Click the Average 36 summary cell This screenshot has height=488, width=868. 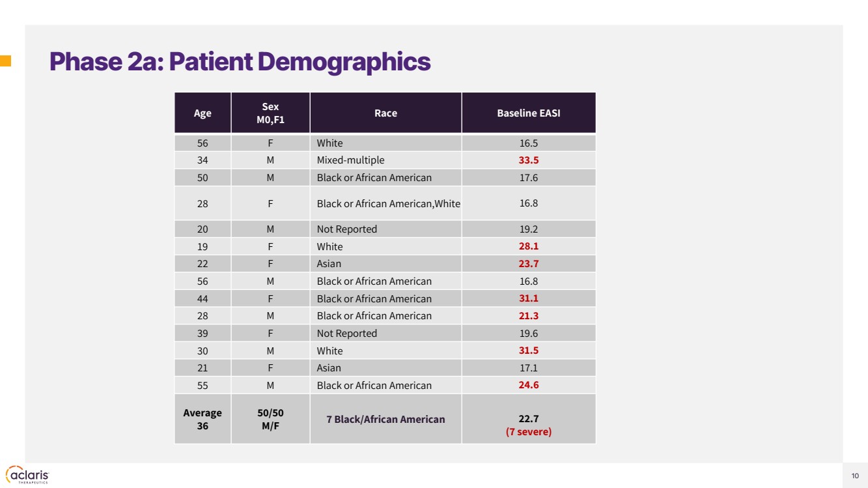coord(203,420)
